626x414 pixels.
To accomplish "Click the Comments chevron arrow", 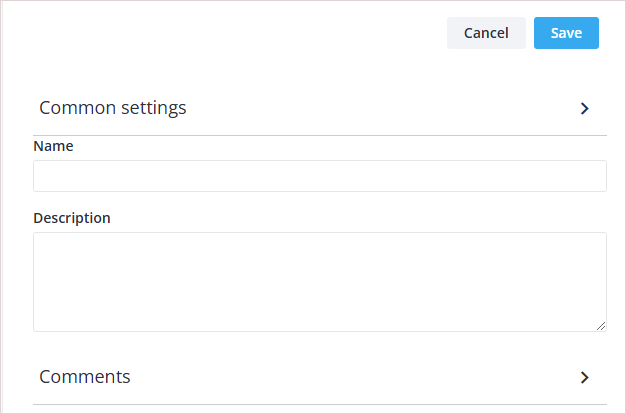I will (585, 377).
